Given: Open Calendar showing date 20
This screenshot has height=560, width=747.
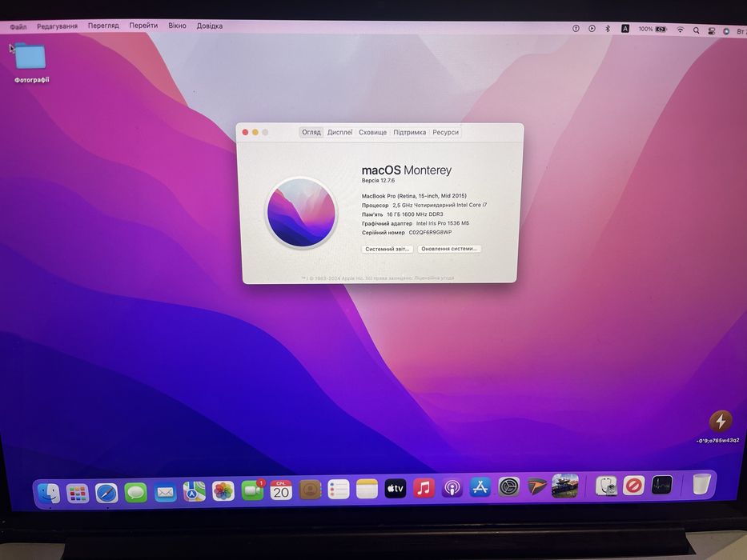Looking at the screenshot, I should [281, 490].
